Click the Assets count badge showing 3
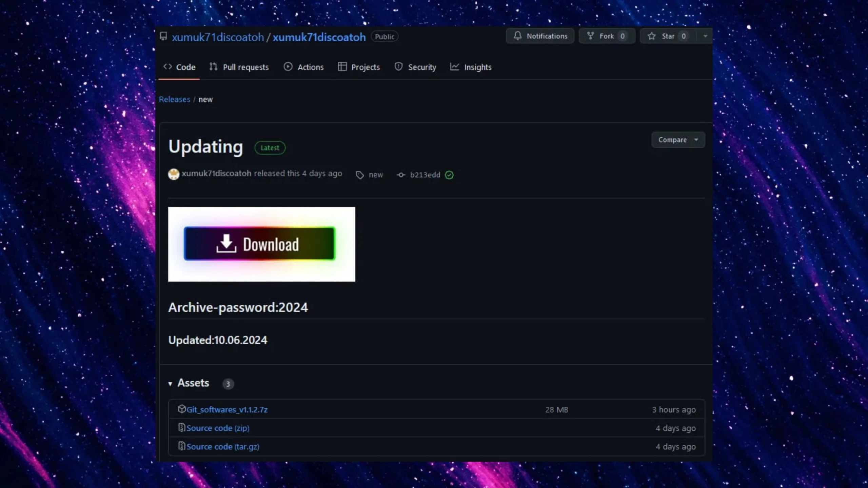The image size is (868, 488). 228,384
